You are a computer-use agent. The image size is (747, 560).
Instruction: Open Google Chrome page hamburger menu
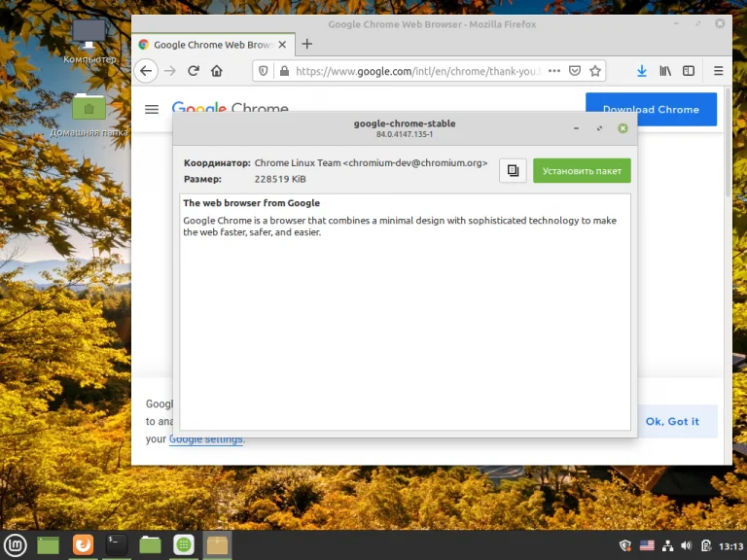click(x=152, y=110)
